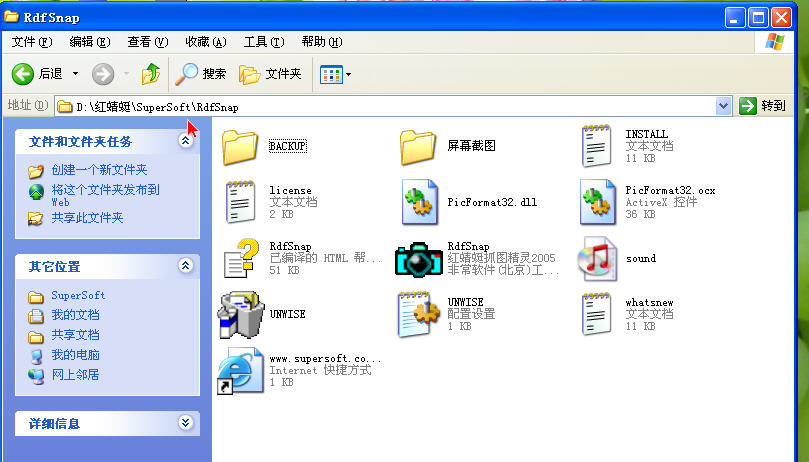
Task: Select the sound audio file icon
Action: 597,258
